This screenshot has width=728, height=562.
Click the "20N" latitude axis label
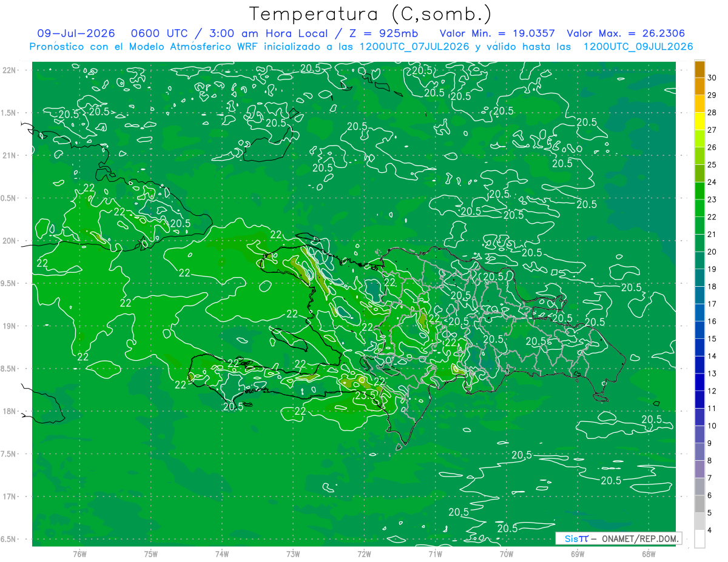pyautogui.click(x=10, y=241)
